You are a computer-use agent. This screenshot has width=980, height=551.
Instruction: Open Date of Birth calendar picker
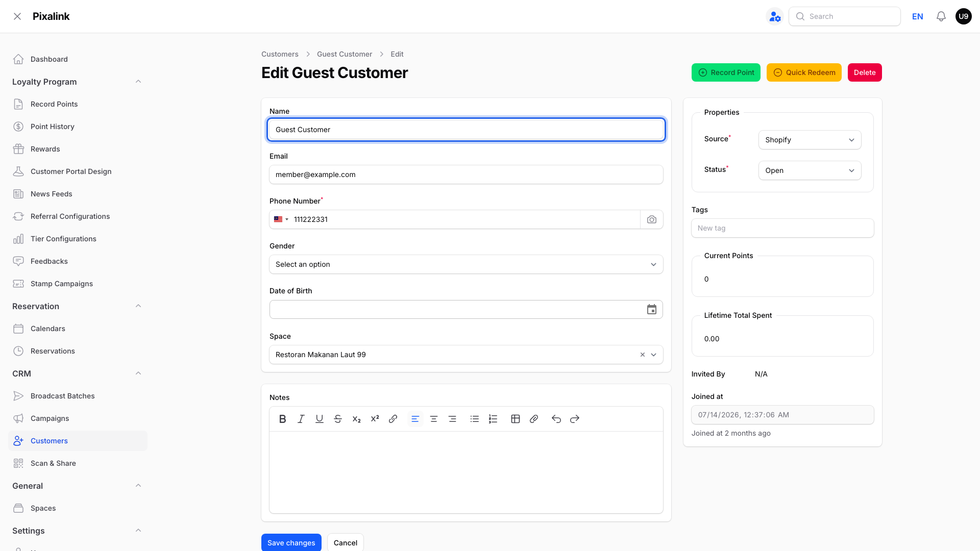652,310
